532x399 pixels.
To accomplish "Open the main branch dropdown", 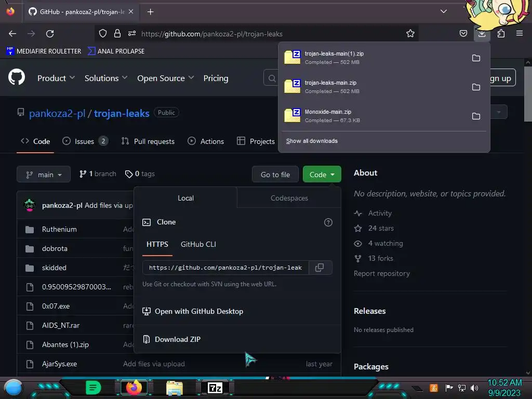I will click(x=44, y=175).
